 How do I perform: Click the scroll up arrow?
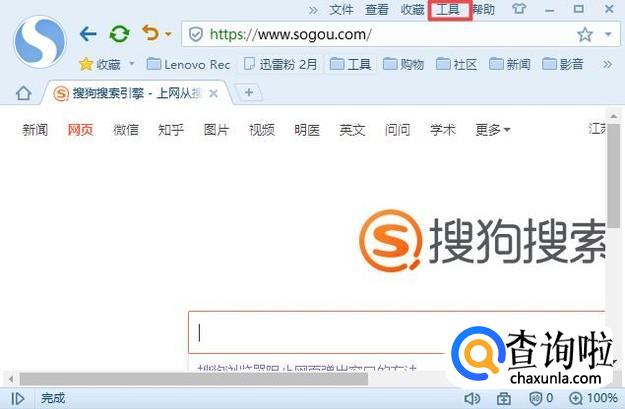(x=613, y=116)
